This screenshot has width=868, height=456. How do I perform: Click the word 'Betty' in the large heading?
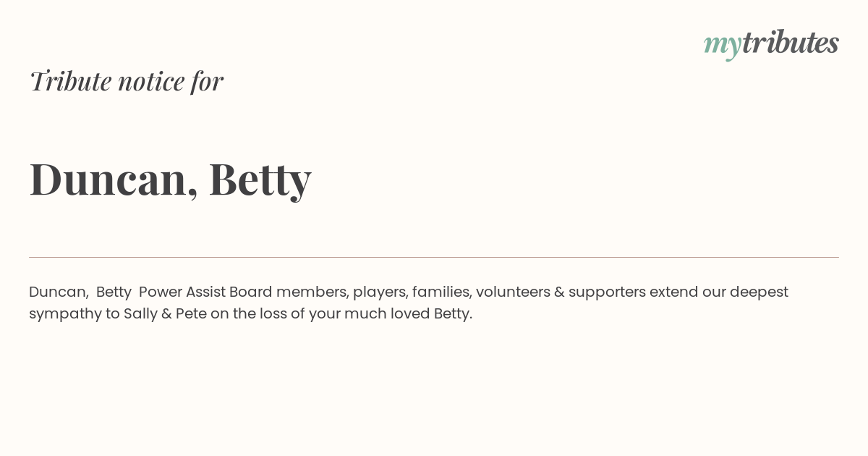260,180
